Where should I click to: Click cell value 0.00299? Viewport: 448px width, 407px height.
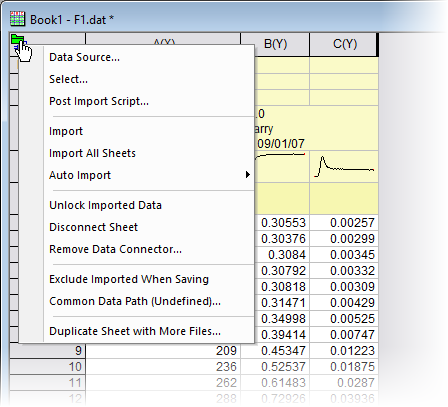[x=352, y=239]
